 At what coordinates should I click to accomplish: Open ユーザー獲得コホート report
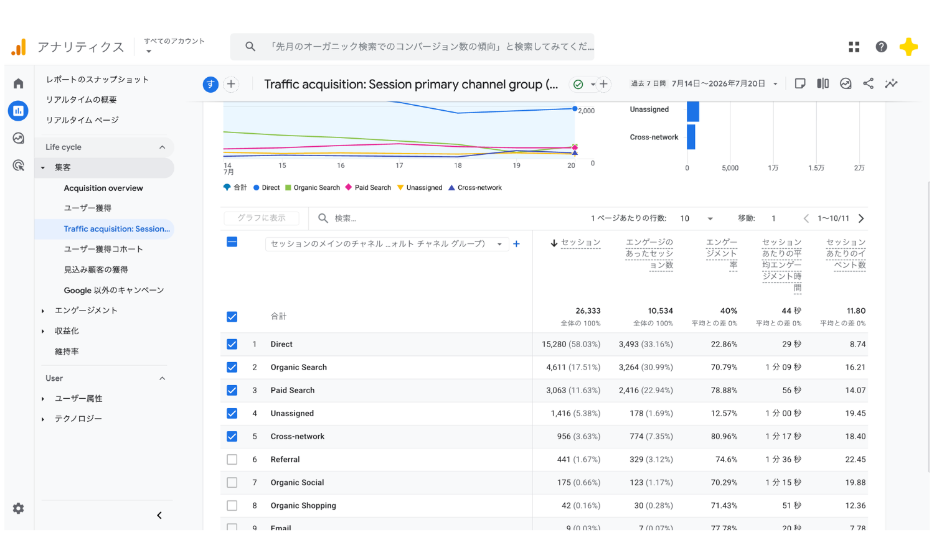tap(103, 249)
